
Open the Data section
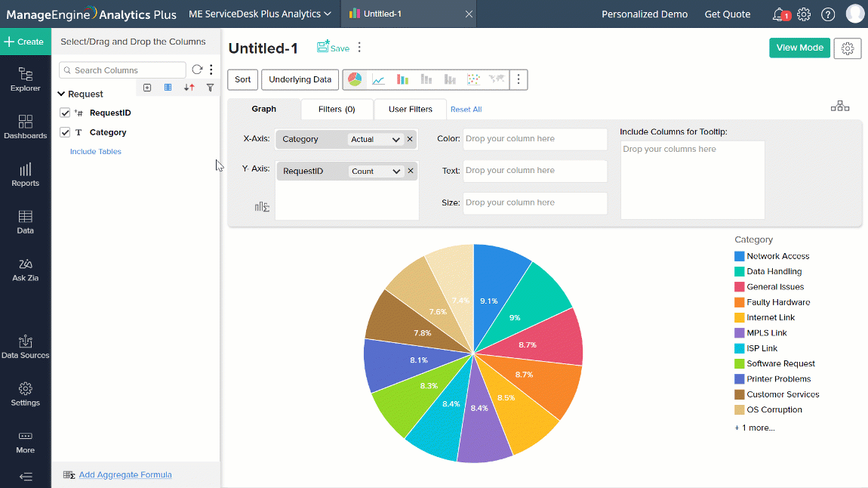26,222
